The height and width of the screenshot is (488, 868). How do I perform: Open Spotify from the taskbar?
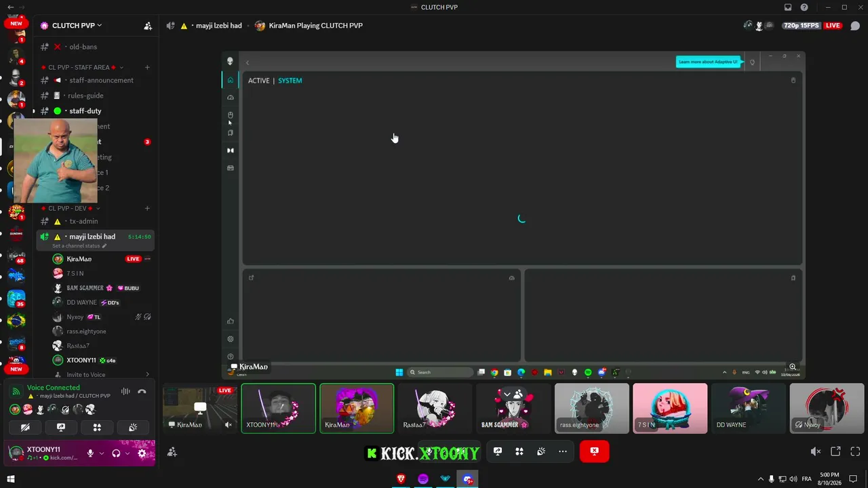423,479
